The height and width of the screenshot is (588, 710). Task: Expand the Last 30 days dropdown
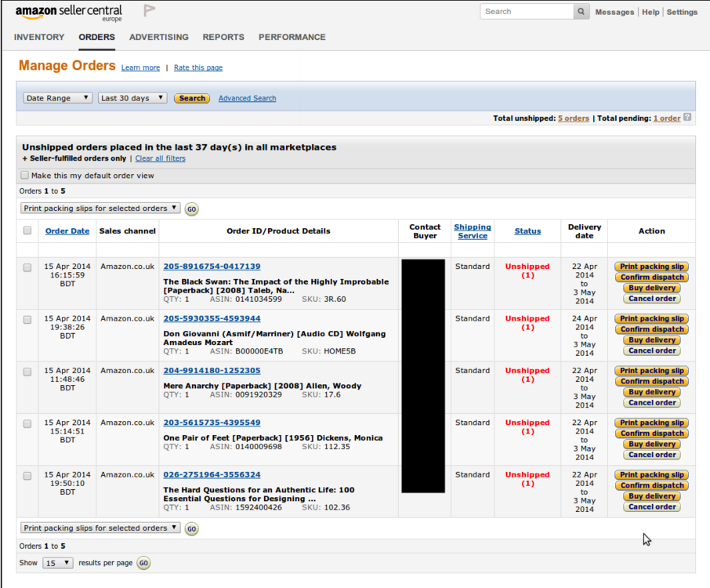[132, 98]
